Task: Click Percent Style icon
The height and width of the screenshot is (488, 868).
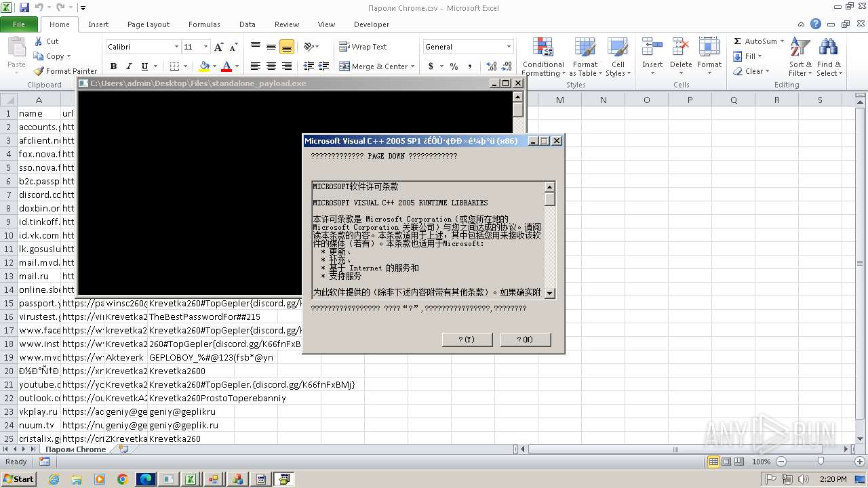Action: click(454, 66)
